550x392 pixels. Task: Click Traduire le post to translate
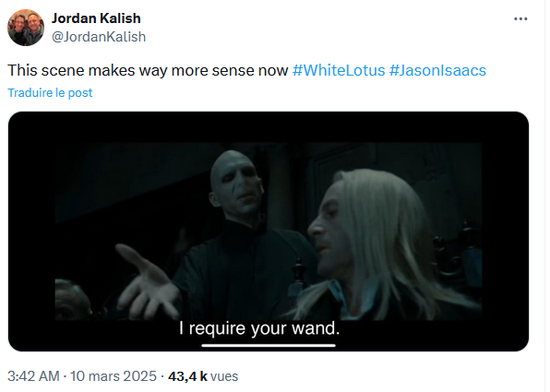(x=50, y=93)
